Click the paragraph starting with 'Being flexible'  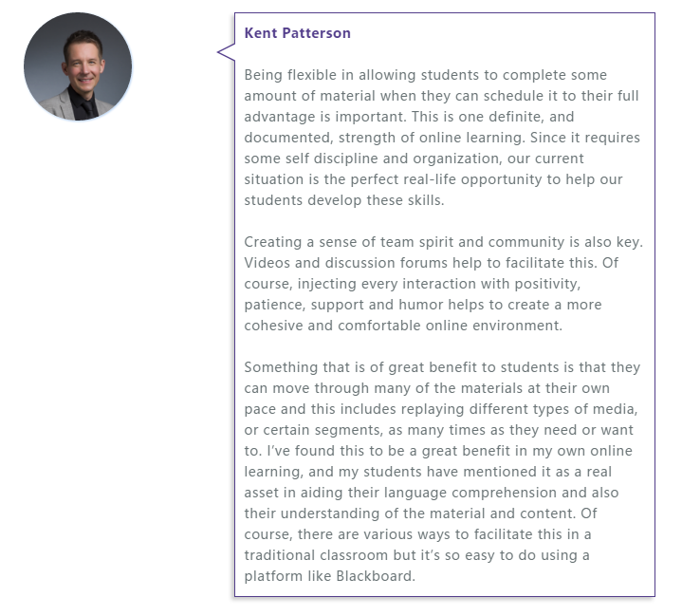click(442, 137)
